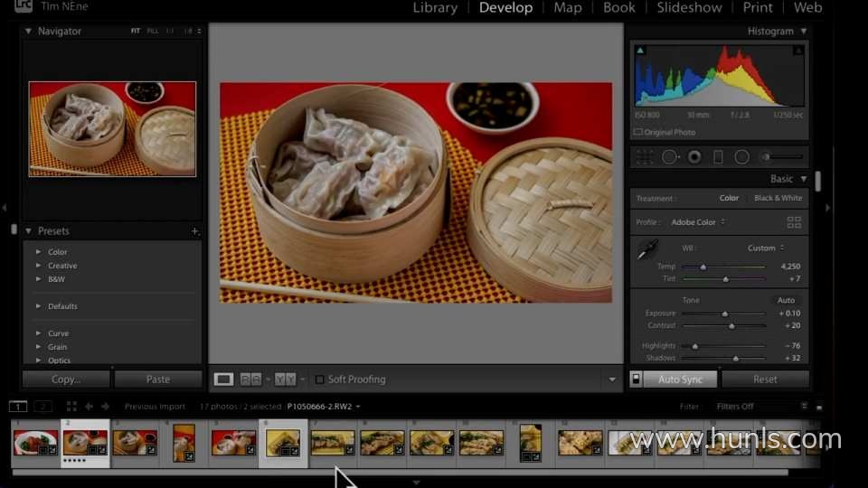The image size is (868, 488).
Task: Pick the White Balance Selector eyedropper
Action: pyautogui.click(x=647, y=250)
